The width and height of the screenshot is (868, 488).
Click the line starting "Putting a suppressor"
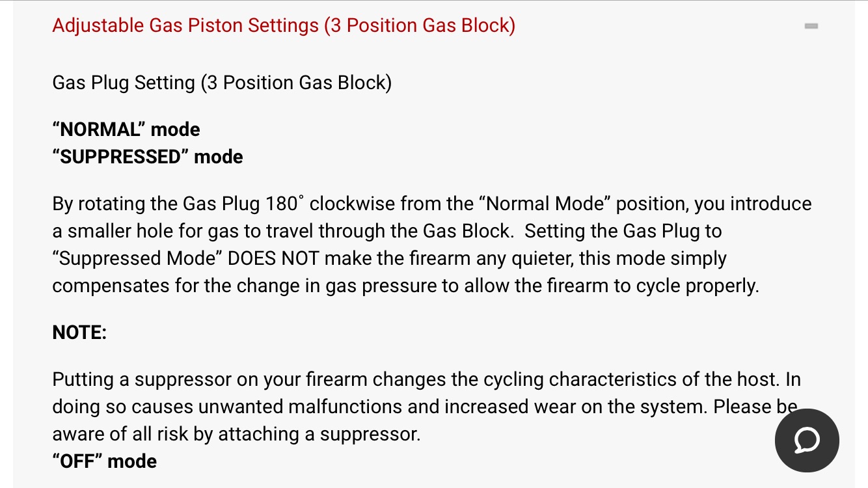(x=426, y=379)
